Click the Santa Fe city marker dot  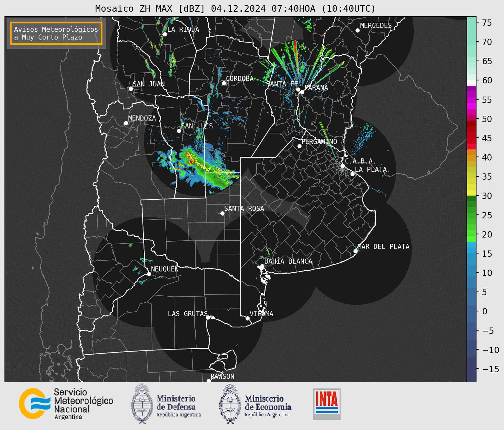pos(298,89)
